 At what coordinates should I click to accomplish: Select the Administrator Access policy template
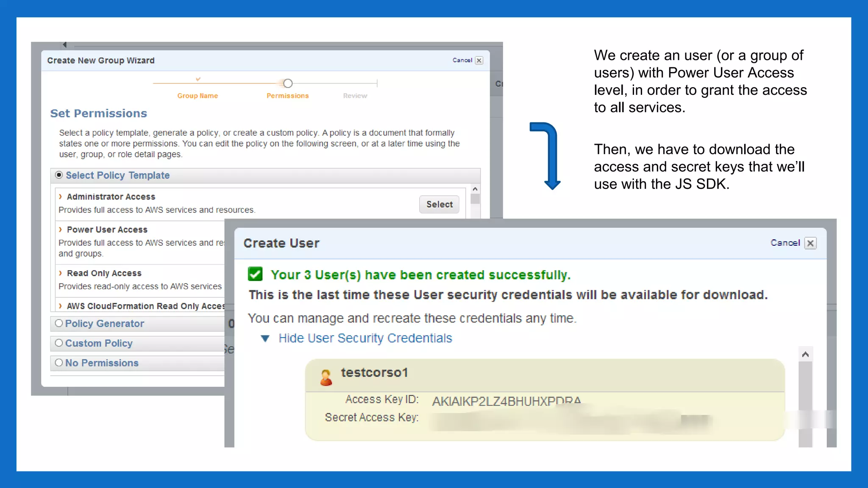coord(440,204)
